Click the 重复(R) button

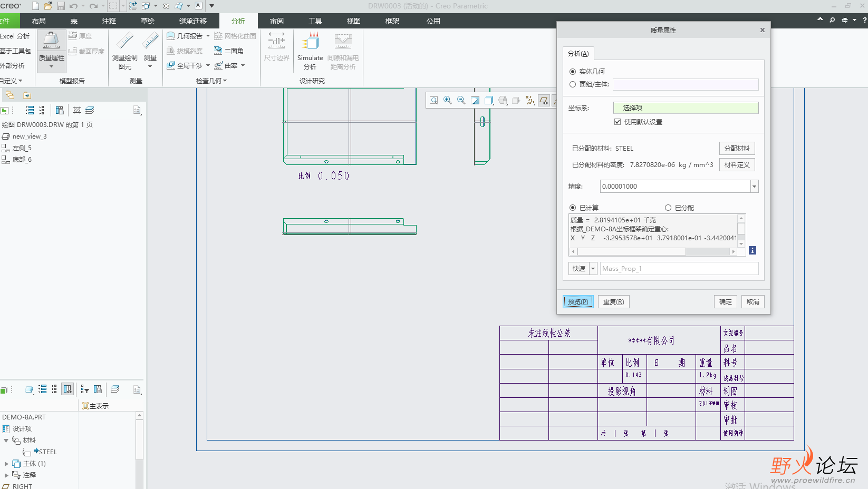614,302
